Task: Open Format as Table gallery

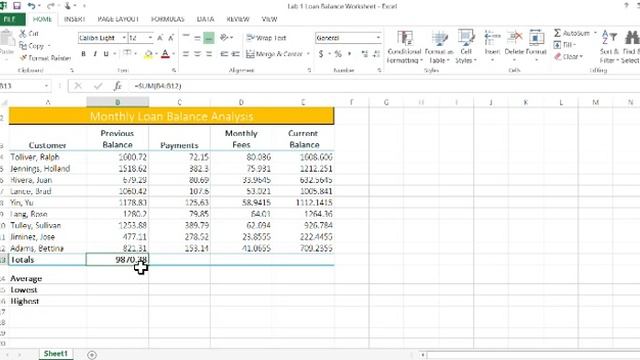Action: pos(439,47)
